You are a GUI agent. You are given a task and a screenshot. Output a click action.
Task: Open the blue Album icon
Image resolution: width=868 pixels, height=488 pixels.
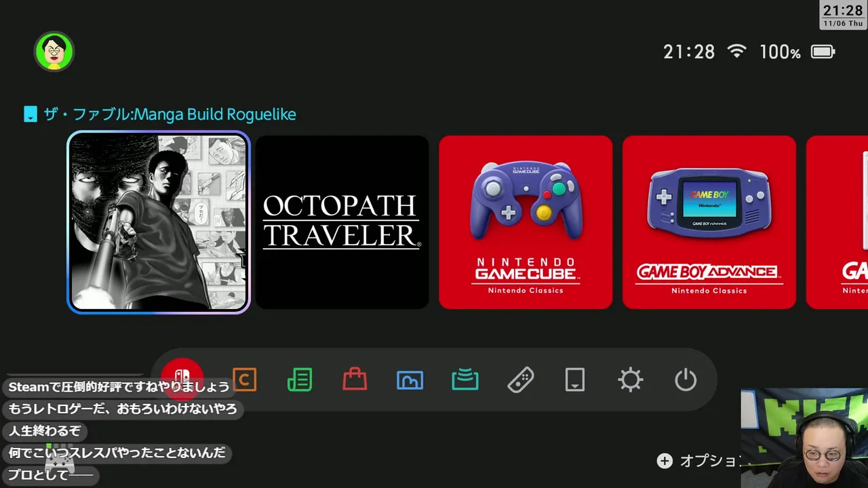(410, 380)
